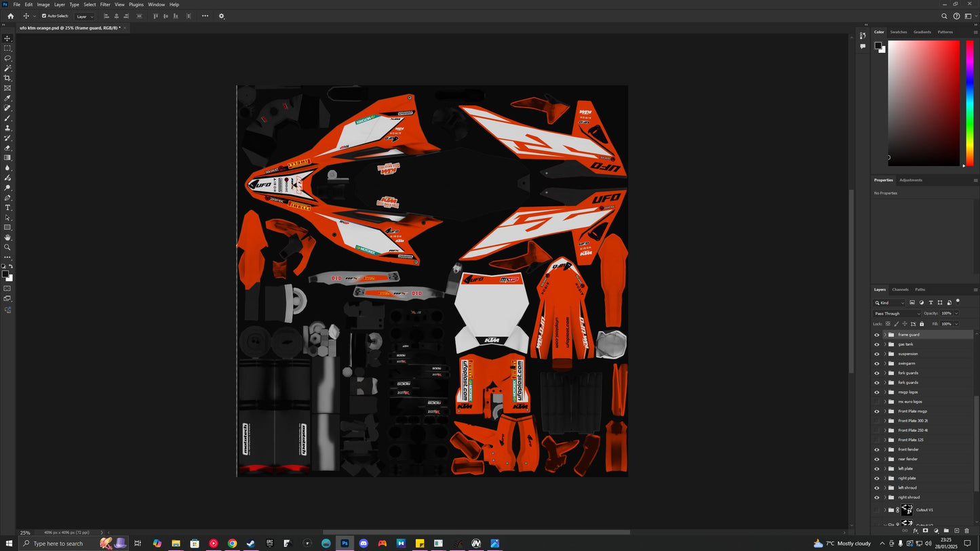Enable visibility of mx euro logos group
980x551 pixels.
(876, 401)
